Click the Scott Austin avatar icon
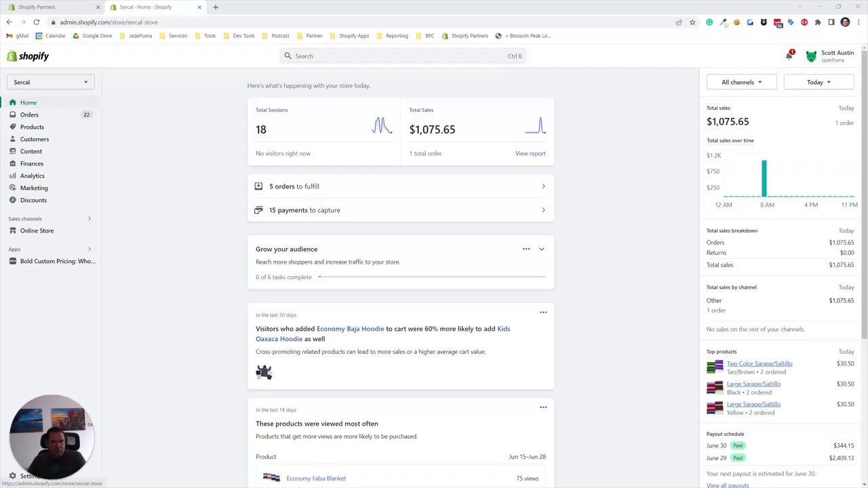The height and width of the screenshot is (488, 868). point(811,56)
